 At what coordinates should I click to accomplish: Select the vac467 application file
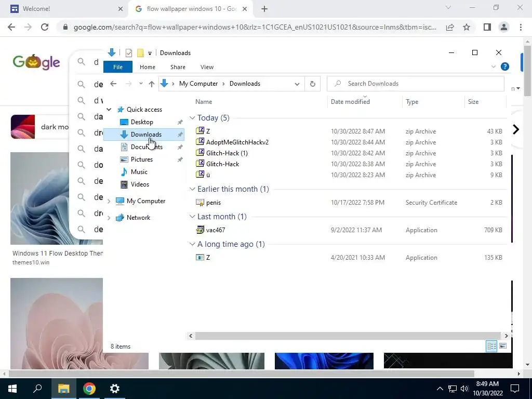tap(216, 230)
